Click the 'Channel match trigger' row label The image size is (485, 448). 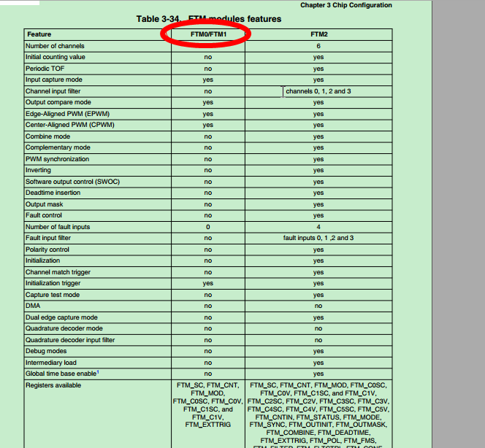(x=58, y=272)
